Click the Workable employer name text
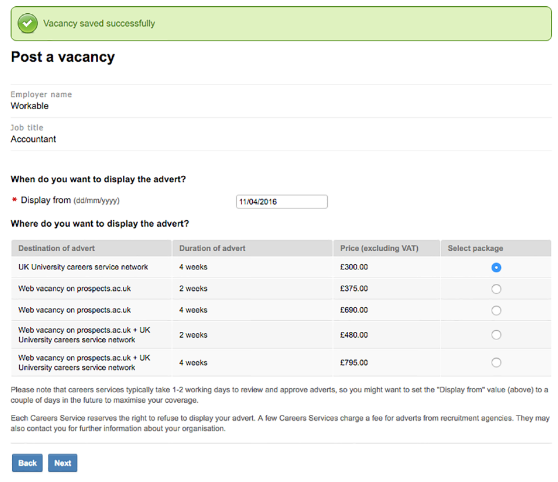Image resolution: width=558 pixels, height=482 pixels. pyautogui.click(x=30, y=106)
